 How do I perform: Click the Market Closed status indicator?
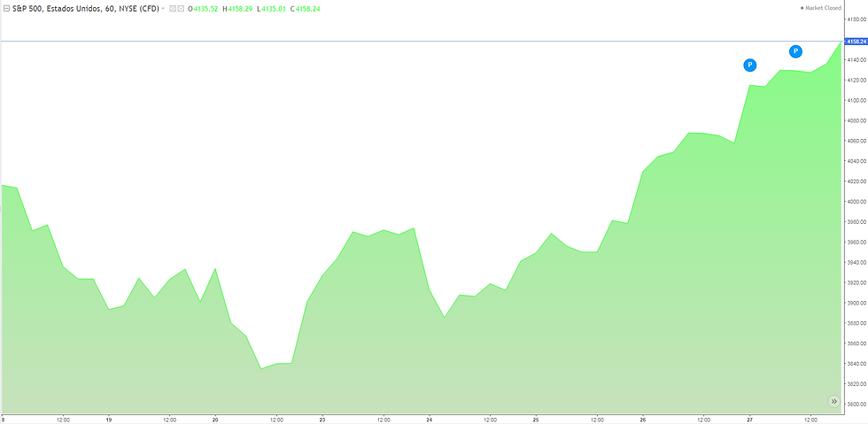tap(821, 8)
